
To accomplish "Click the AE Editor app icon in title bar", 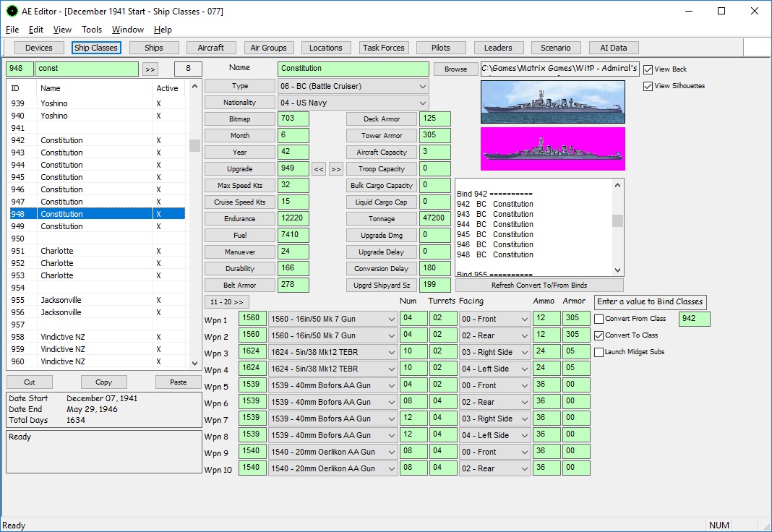I will [x=12, y=11].
